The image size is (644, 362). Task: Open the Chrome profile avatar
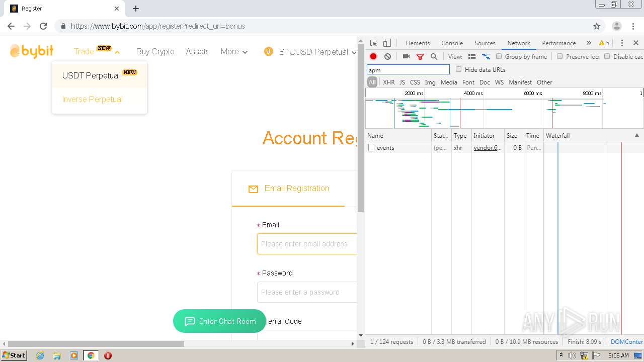[x=616, y=26]
